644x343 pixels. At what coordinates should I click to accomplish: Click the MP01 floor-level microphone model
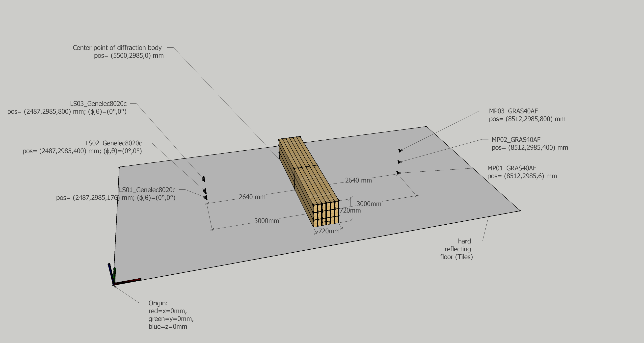pyautogui.click(x=398, y=173)
